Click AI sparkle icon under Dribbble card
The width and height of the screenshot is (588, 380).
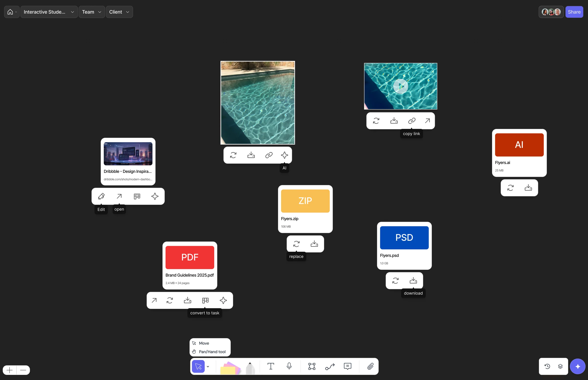click(155, 196)
